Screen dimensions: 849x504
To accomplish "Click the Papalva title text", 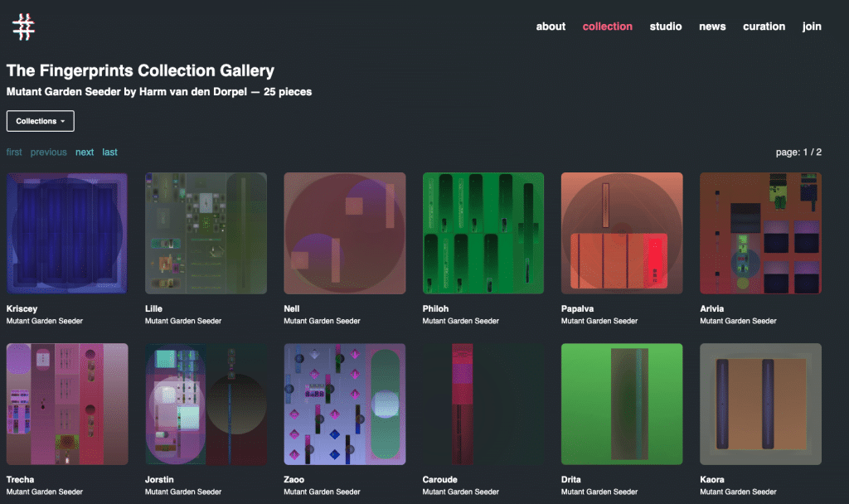I will coord(577,308).
